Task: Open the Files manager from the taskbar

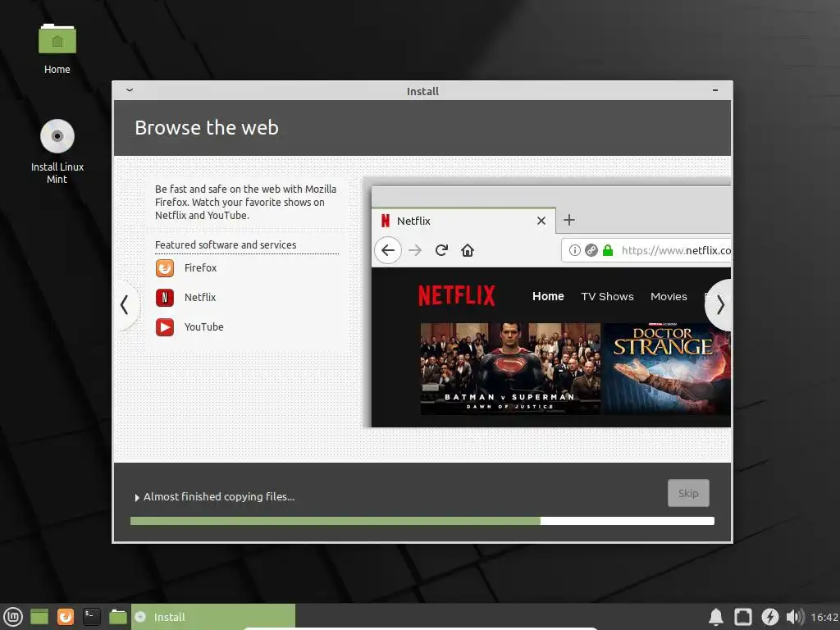Action: 118,617
